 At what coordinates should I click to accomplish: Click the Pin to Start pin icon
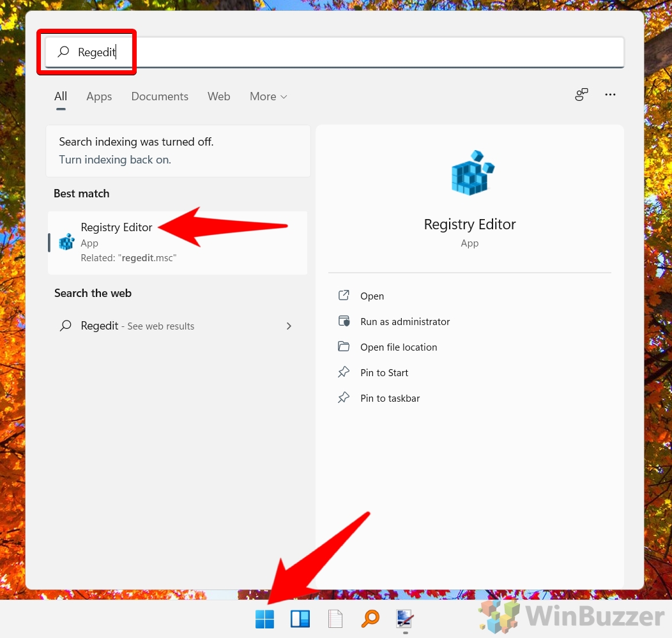344,372
